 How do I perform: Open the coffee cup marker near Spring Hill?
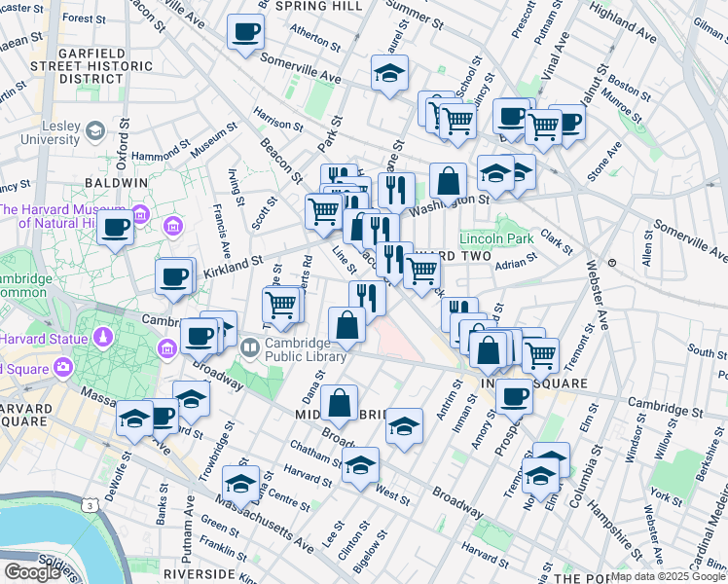point(245,33)
